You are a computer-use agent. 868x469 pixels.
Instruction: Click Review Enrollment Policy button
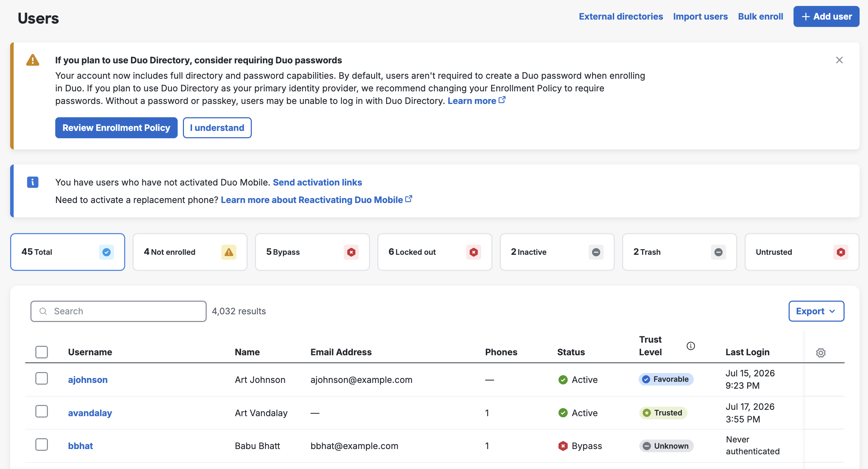(116, 128)
